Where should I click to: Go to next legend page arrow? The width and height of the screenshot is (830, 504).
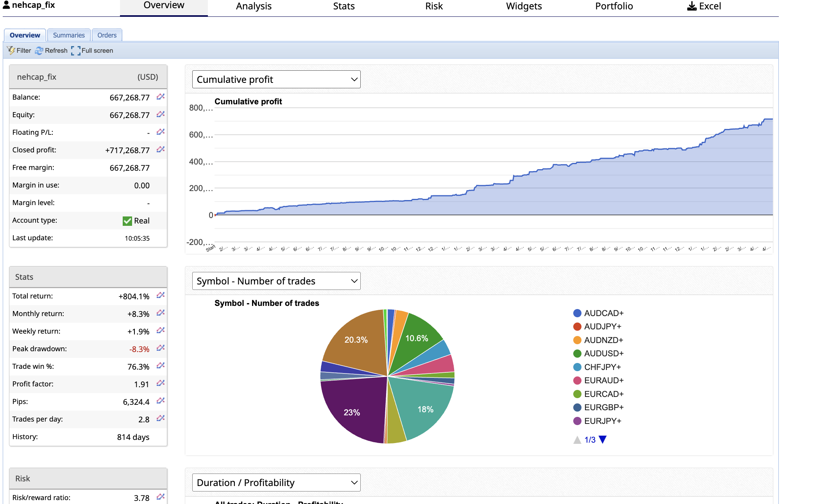(x=603, y=440)
